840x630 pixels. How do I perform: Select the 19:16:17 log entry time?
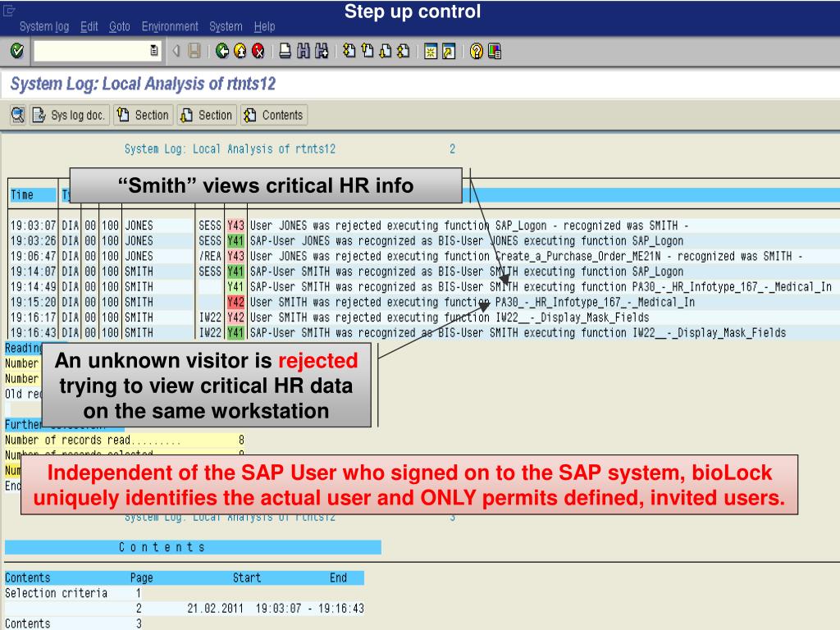33,317
